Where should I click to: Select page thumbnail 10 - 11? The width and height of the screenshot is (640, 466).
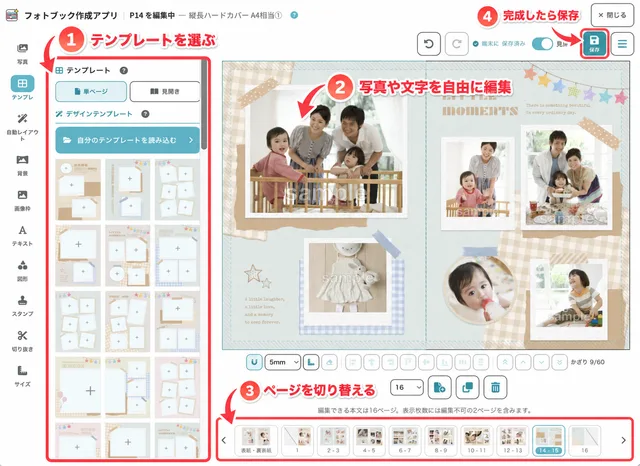(476, 440)
